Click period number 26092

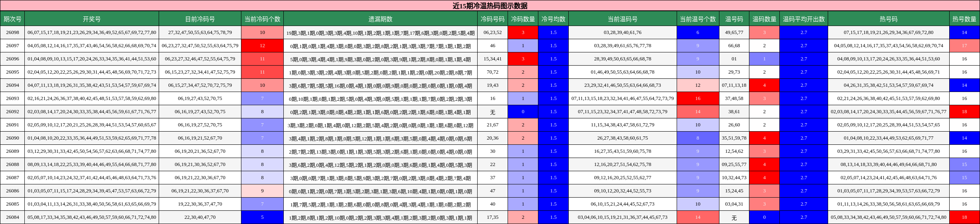(12, 112)
